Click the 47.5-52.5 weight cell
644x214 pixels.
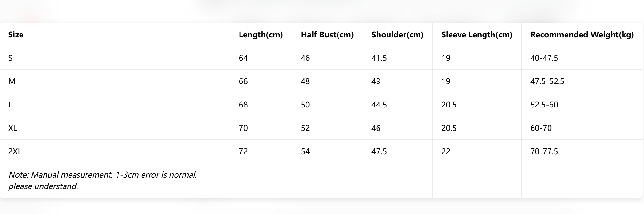point(547,81)
